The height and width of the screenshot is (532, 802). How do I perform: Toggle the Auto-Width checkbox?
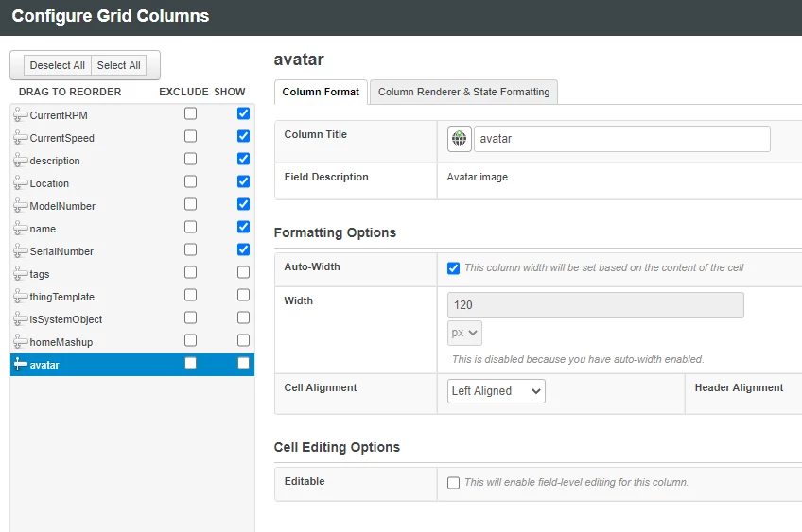pyautogui.click(x=454, y=267)
